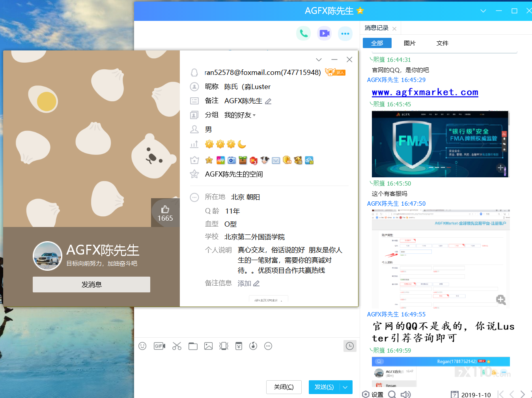Click the folder icon to send a file
This screenshot has height=398, width=532.
(193, 346)
